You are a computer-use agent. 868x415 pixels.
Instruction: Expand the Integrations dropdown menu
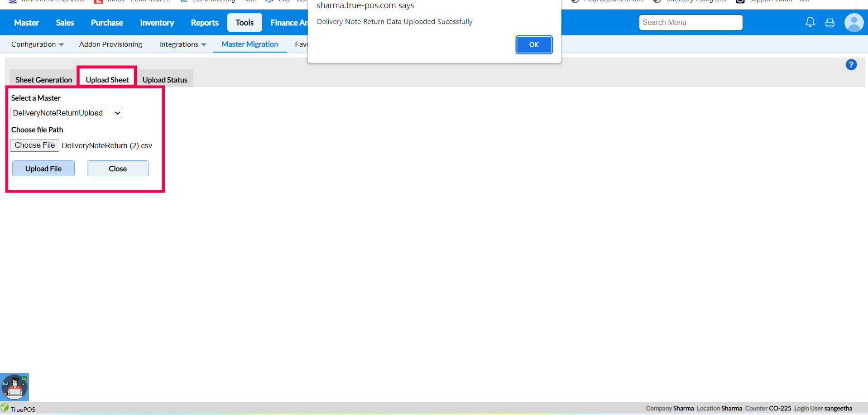point(183,44)
